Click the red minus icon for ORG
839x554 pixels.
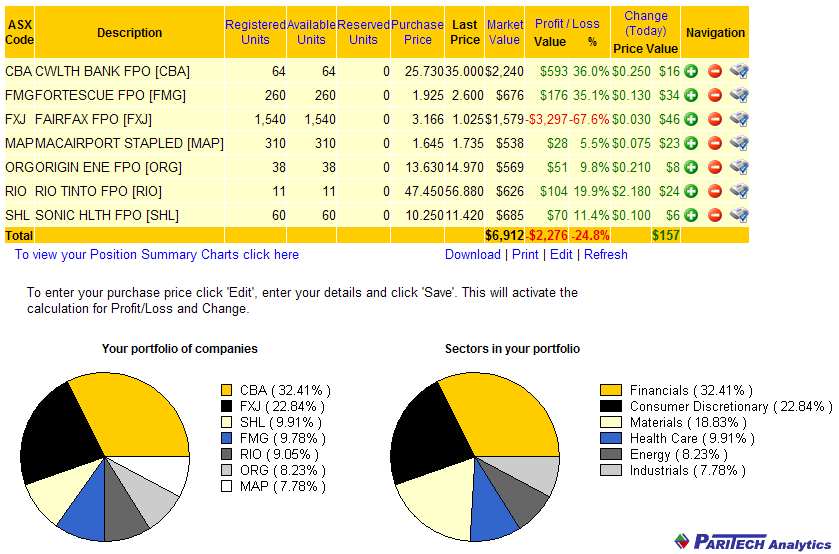click(x=715, y=167)
